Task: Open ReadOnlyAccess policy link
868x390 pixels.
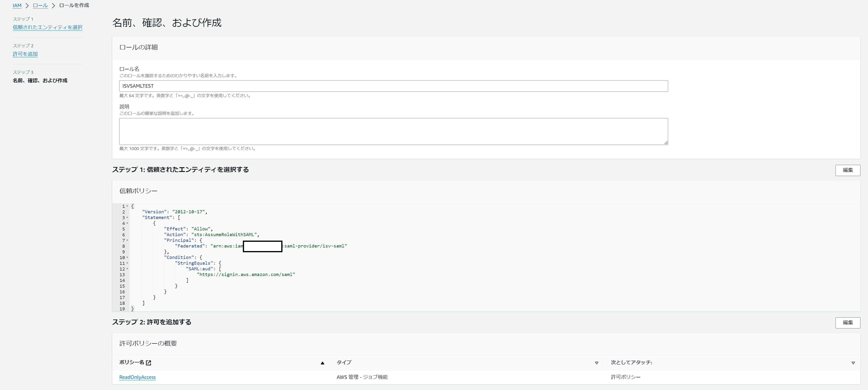Action: (138, 377)
